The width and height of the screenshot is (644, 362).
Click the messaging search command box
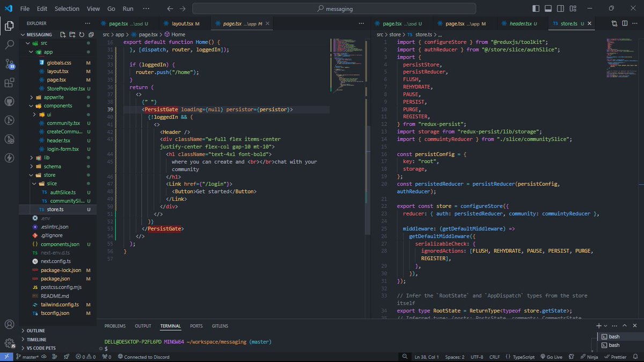334,9
